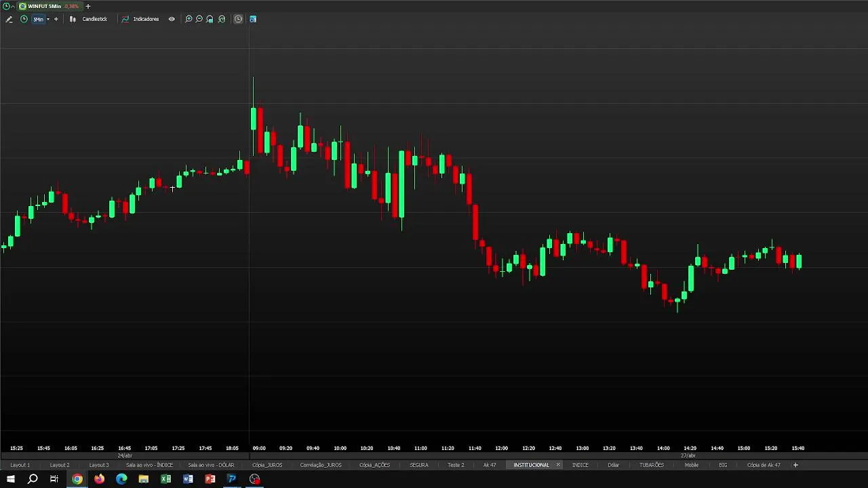Switch to Layout 2 tab
The width and height of the screenshot is (868, 488).
[60, 465]
